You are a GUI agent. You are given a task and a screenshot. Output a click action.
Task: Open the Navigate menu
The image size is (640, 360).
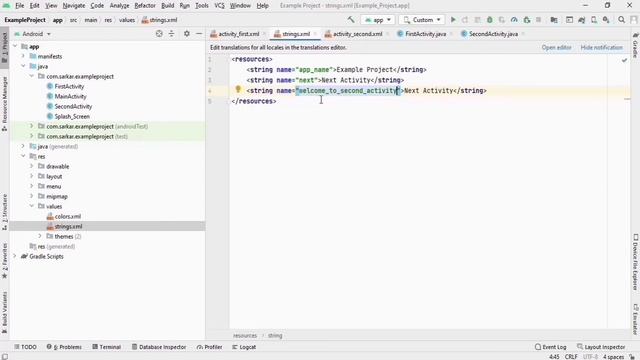click(x=74, y=5)
